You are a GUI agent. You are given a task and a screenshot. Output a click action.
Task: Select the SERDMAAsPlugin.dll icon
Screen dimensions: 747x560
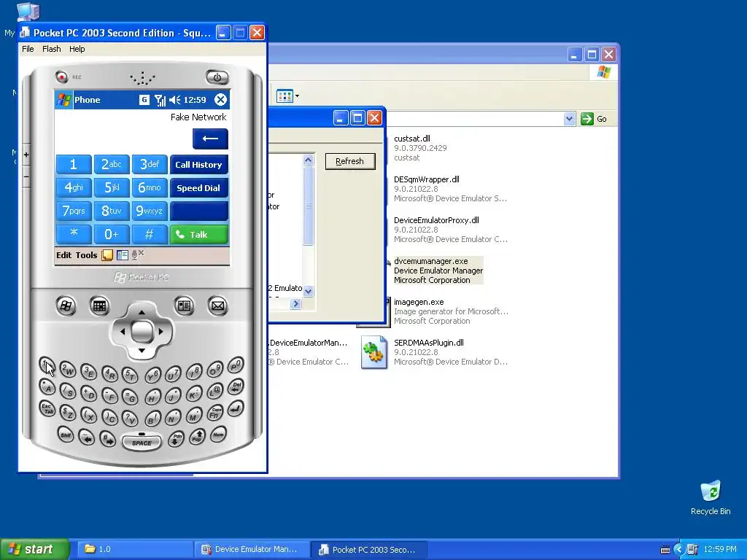(x=373, y=352)
